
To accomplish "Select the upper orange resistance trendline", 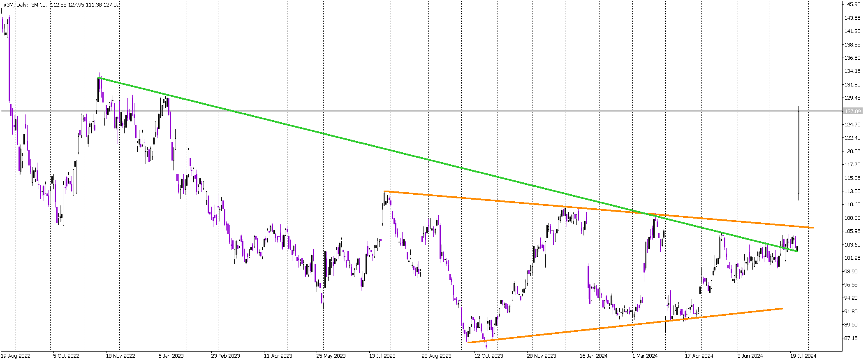I will click(599, 210).
